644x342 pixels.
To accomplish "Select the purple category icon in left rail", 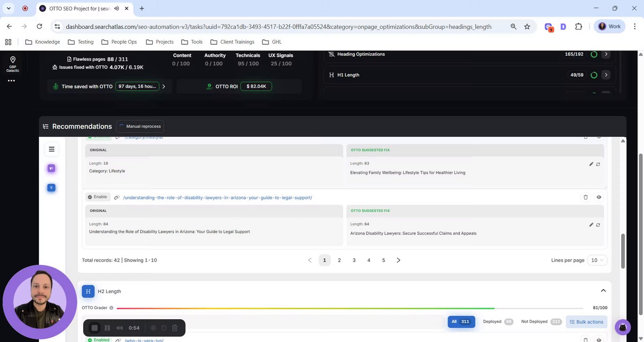I will tap(51, 168).
